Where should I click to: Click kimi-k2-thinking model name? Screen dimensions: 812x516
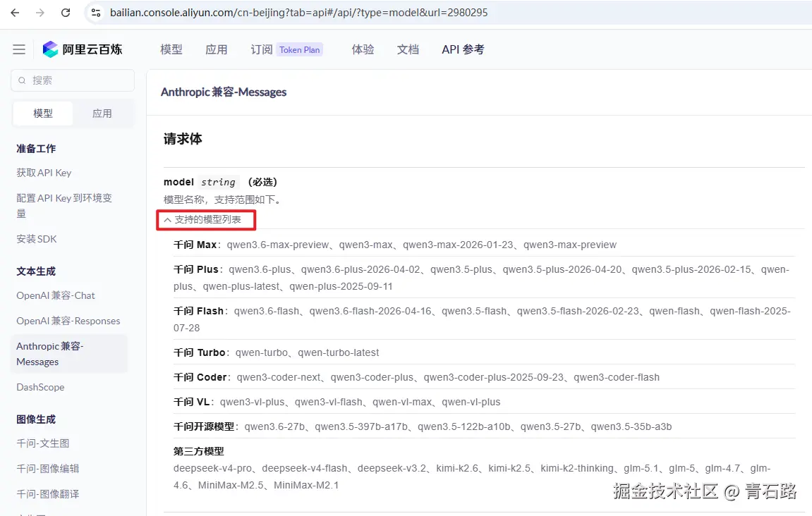pyautogui.click(x=577, y=468)
